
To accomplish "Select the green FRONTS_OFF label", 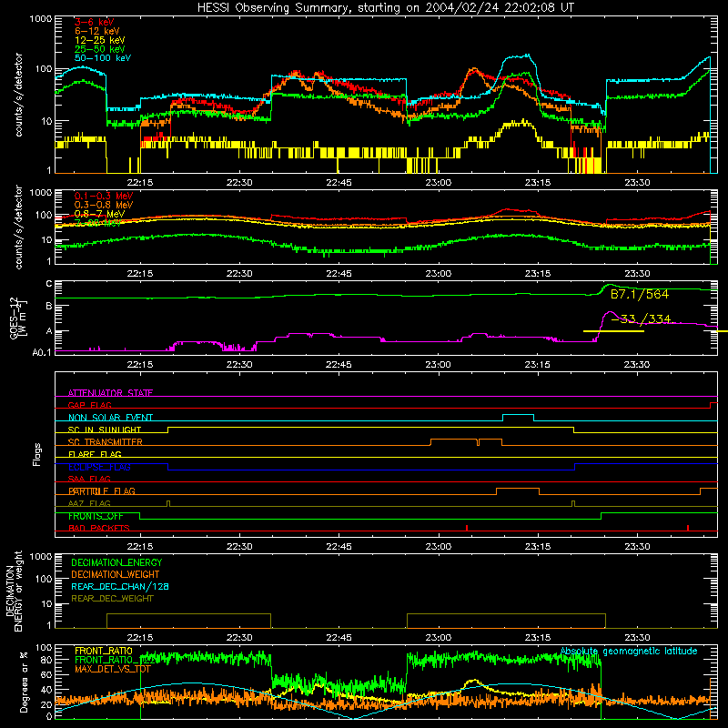I will click(96, 516).
